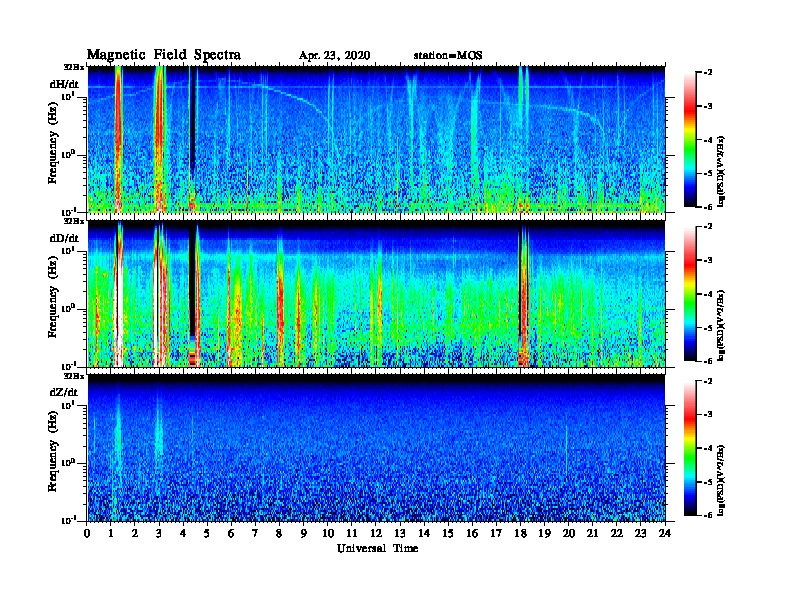This screenshot has height=612, width=792.
Task: Click the "-2" tick on the dH/dt color bar
Action: pyautogui.click(x=707, y=73)
